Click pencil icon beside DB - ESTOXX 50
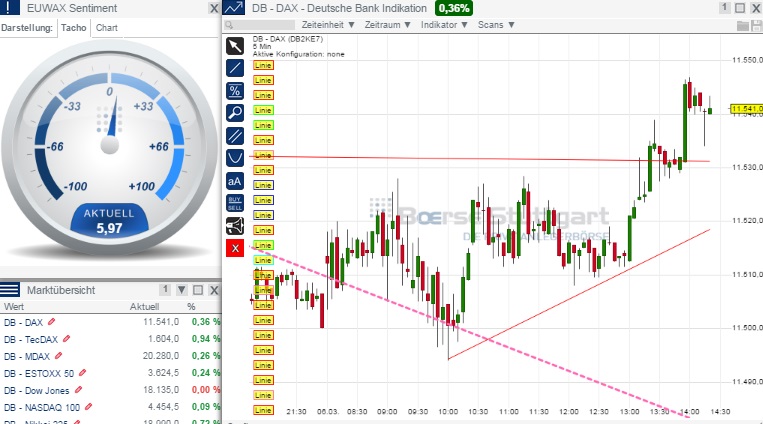Image resolution: width=763 pixels, height=424 pixels. tap(82, 373)
